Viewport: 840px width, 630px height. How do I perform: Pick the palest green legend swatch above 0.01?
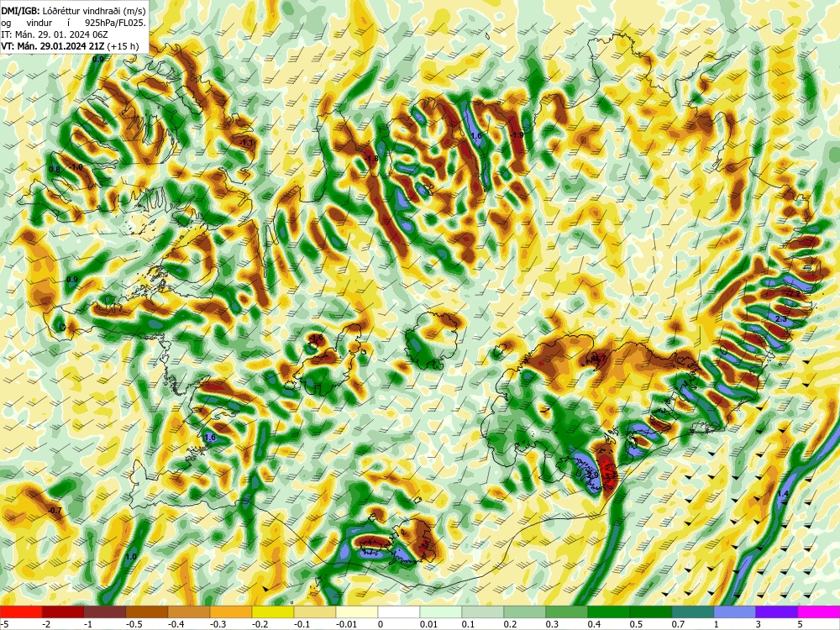point(441,612)
